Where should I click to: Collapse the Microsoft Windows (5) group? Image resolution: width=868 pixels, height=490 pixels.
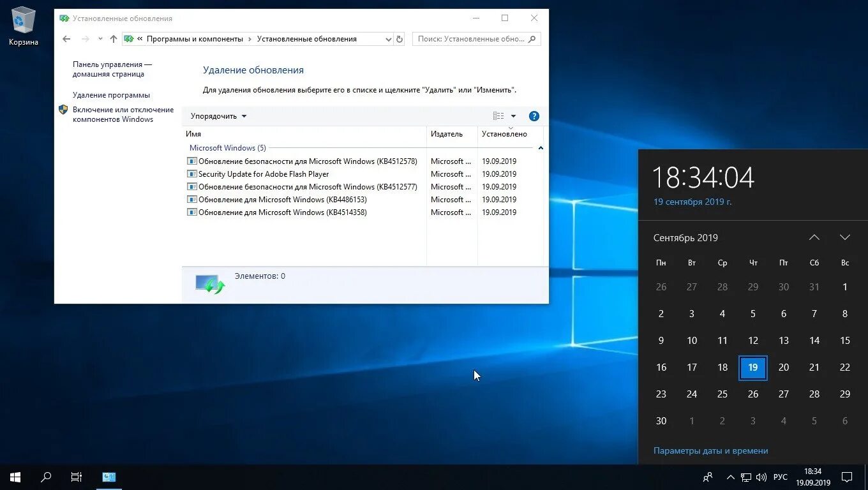point(541,148)
